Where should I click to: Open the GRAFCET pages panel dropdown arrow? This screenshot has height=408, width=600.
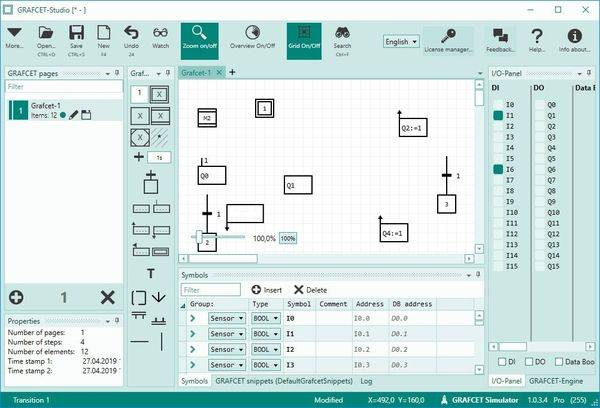(x=108, y=73)
